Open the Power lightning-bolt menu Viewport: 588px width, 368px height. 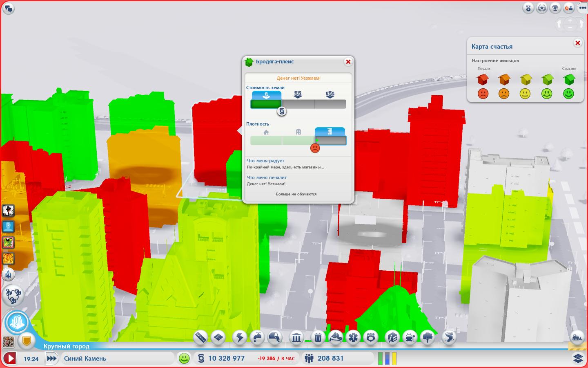[x=240, y=338]
